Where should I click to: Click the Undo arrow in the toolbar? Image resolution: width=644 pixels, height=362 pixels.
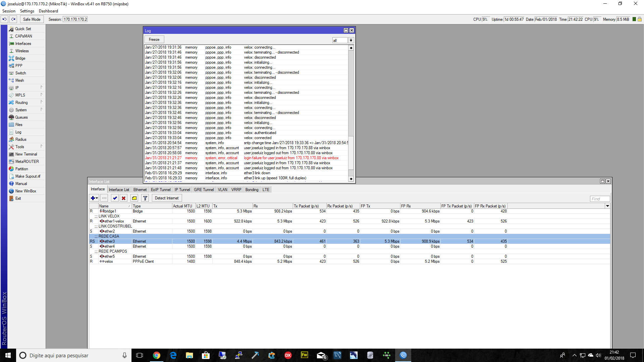[x=5, y=19]
